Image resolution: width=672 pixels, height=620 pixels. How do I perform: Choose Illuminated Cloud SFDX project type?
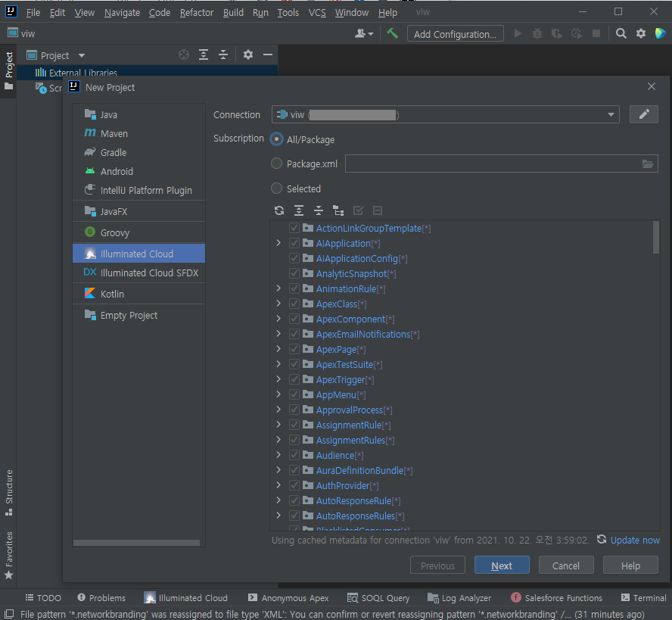(x=138, y=273)
